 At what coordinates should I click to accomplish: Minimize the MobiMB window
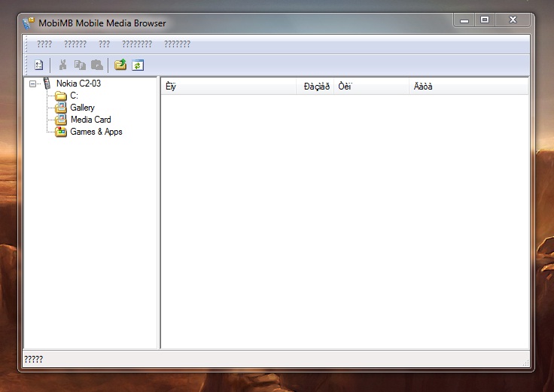(464, 20)
